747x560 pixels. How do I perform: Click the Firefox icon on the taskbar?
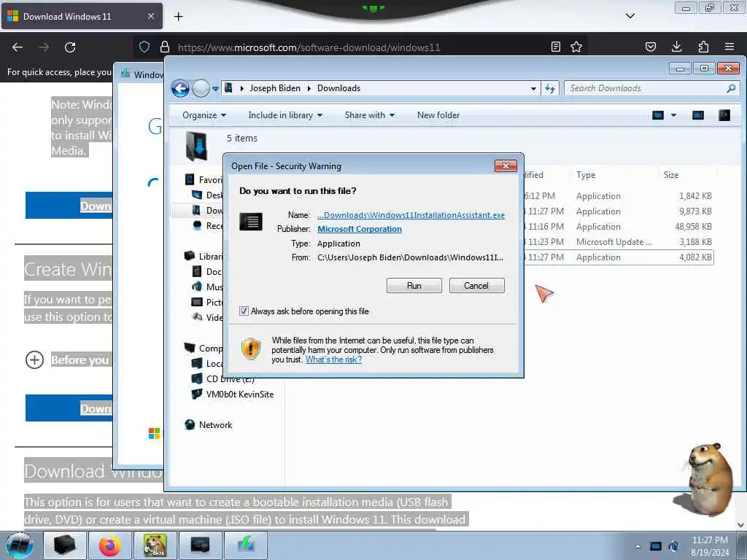[x=109, y=545]
